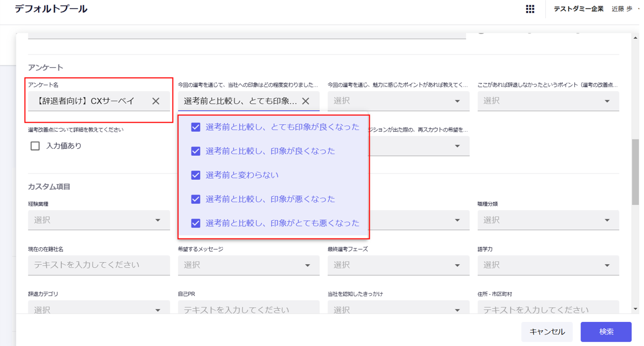
Task: Open the 近藤 歩 user menu
Action: [x=624, y=9]
